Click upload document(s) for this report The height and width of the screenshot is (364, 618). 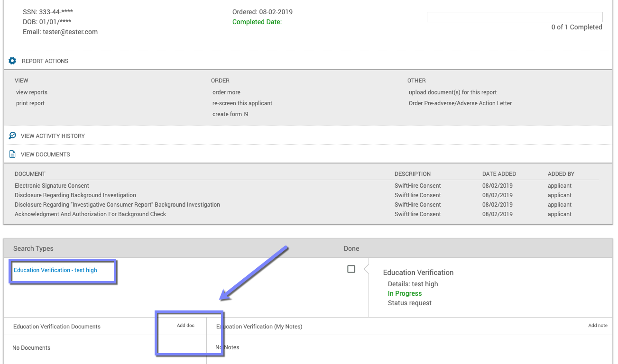(453, 92)
